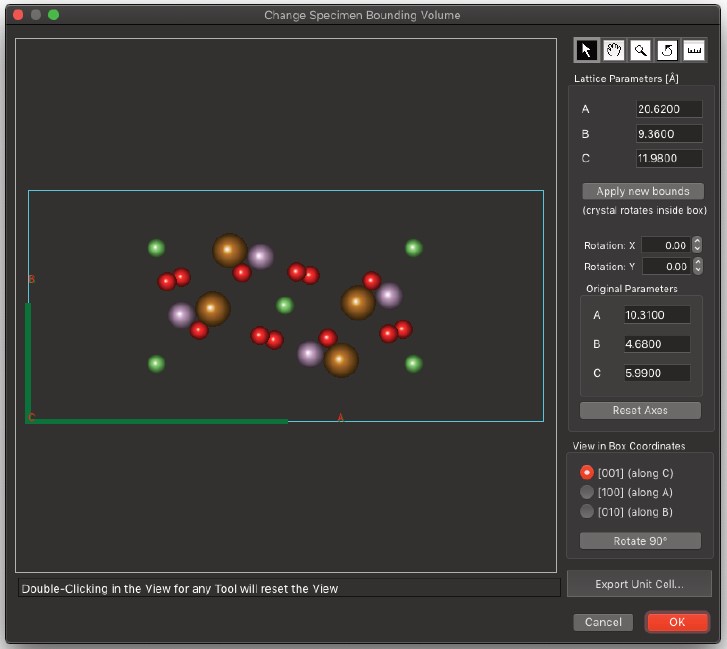Confirm with the OK button

click(677, 622)
